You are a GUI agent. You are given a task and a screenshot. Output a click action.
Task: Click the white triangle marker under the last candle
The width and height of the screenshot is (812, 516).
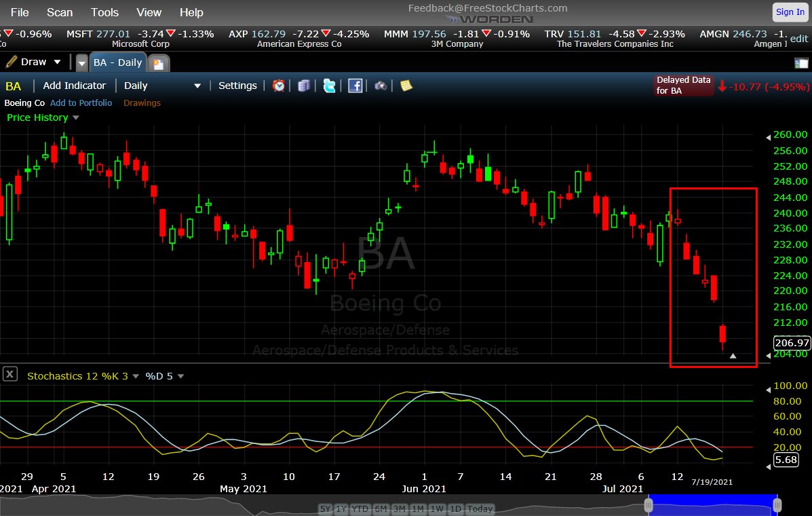pos(733,356)
